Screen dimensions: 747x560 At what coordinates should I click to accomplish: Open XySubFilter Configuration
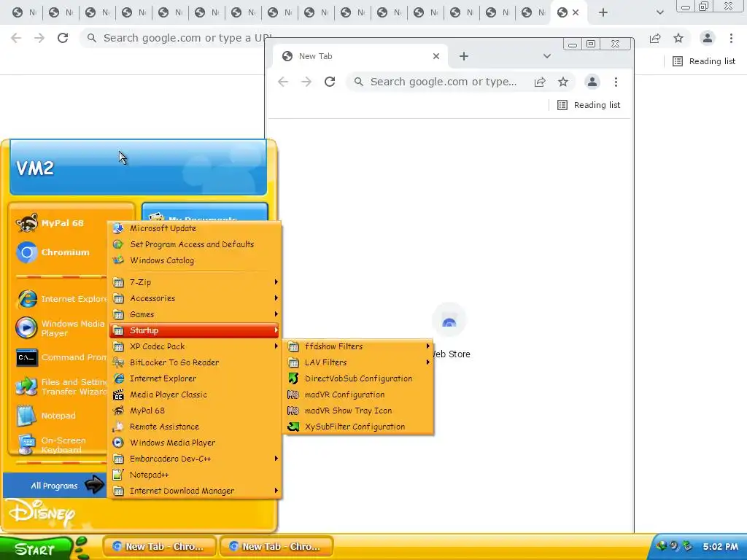(359, 427)
